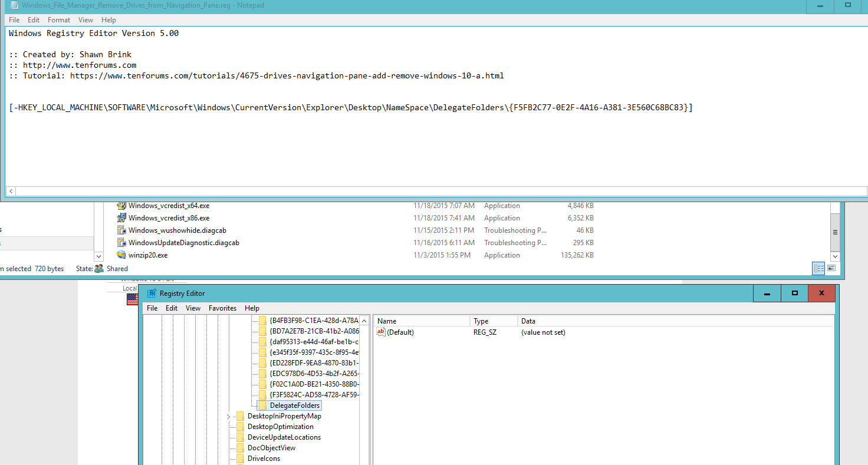Sort registry values by Name column
Viewport: 868px width, 465px height.
422,321
